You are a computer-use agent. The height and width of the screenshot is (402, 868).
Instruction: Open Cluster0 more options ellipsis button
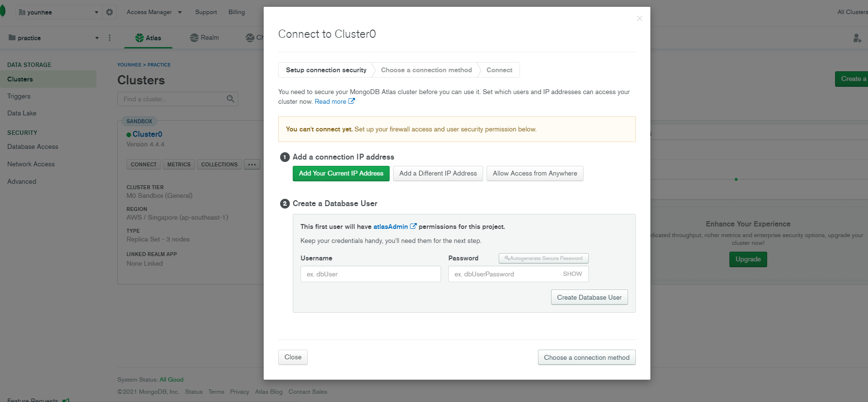[x=252, y=164]
